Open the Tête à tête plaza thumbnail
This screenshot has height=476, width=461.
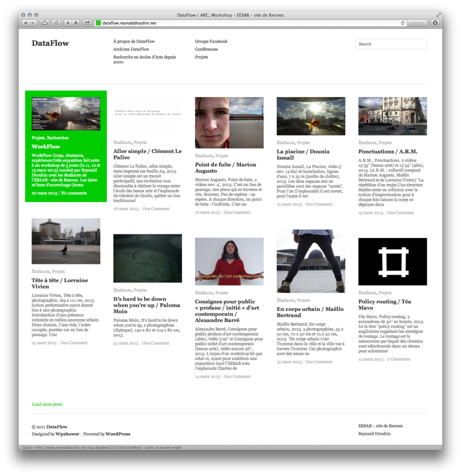(66, 241)
